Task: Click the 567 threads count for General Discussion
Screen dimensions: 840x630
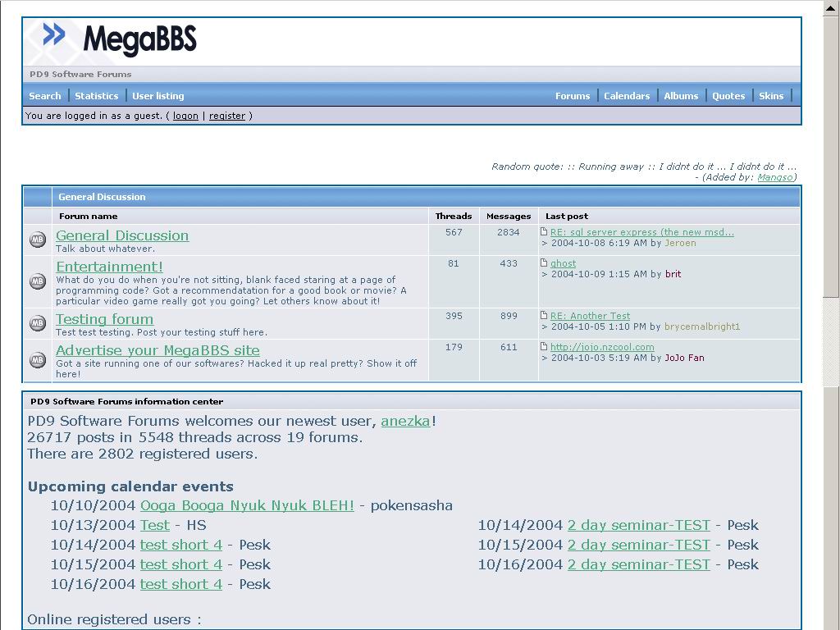Action: click(454, 232)
